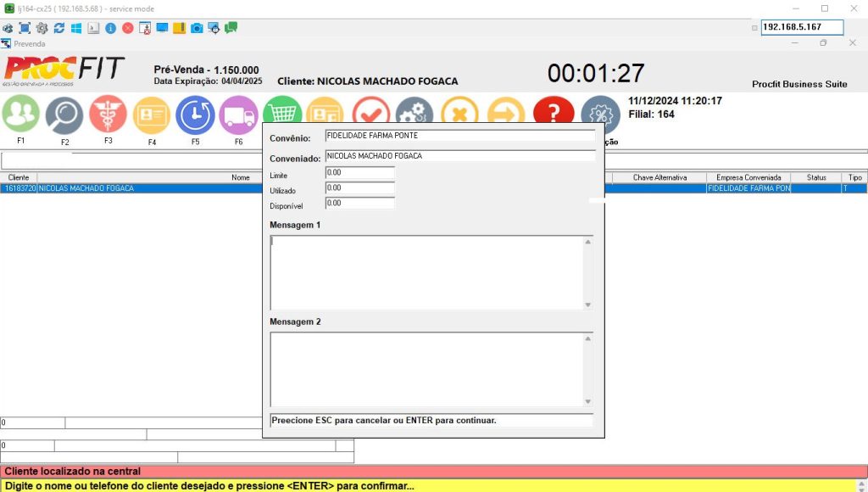The width and height of the screenshot is (868, 492).
Task: Click the Disponível value field
Action: (x=359, y=204)
